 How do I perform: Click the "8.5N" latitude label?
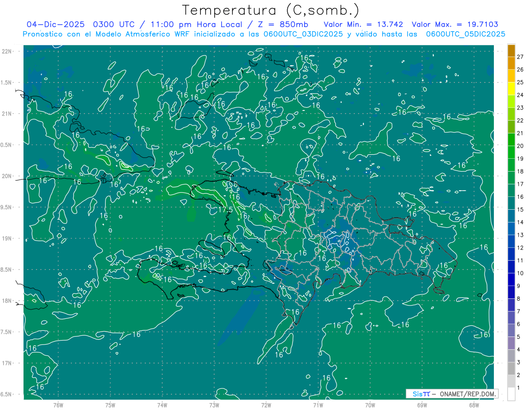coord(6,270)
